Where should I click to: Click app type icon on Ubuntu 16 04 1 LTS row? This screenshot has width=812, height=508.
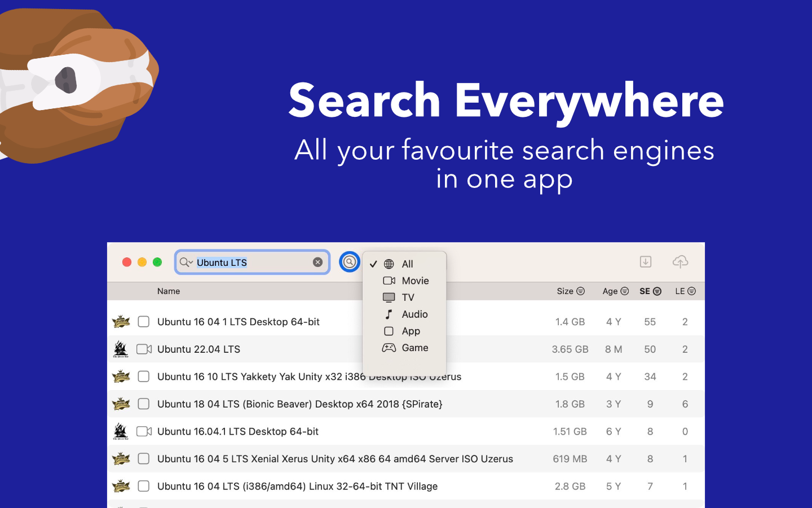[x=144, y=322]
